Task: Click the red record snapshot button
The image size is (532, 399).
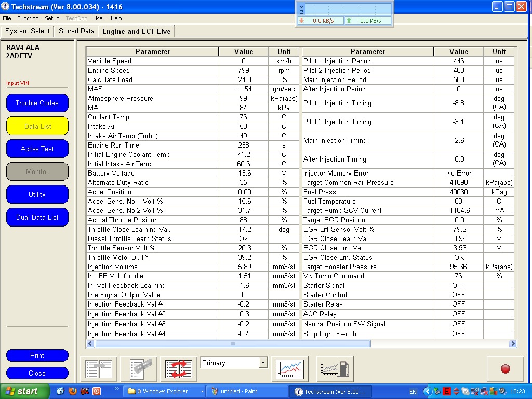Action: [x=504, y=369]
